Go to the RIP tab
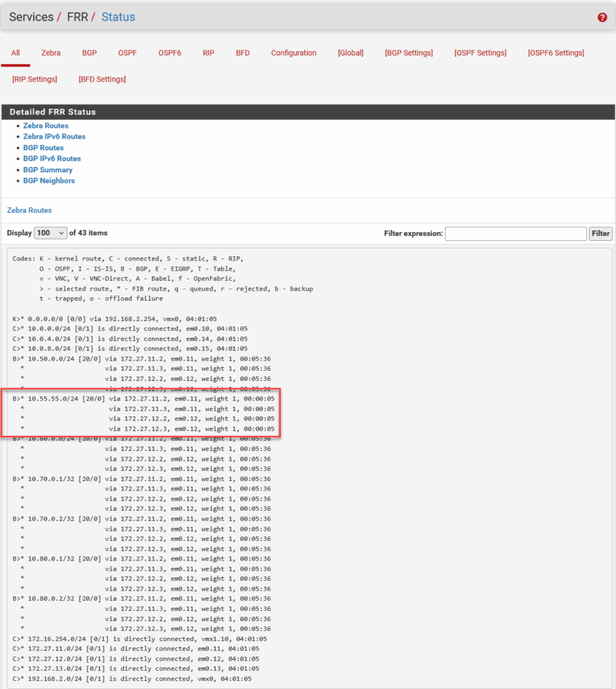The width and height of the screenshot is (616, 689). 209,53
